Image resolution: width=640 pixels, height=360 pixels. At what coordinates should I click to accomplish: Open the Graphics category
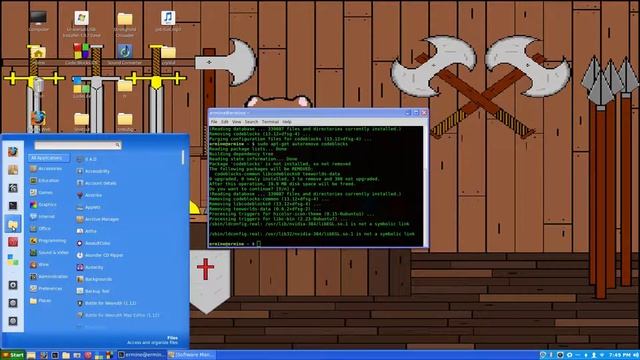coord(43,204)
